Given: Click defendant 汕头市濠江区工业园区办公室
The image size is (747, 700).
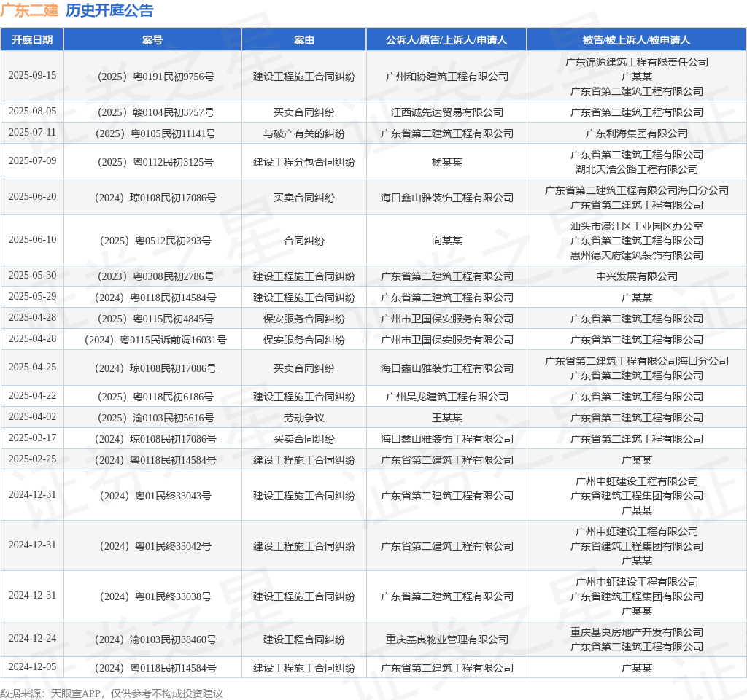Looking at the screenshot, I should click(x=636, y=226).
